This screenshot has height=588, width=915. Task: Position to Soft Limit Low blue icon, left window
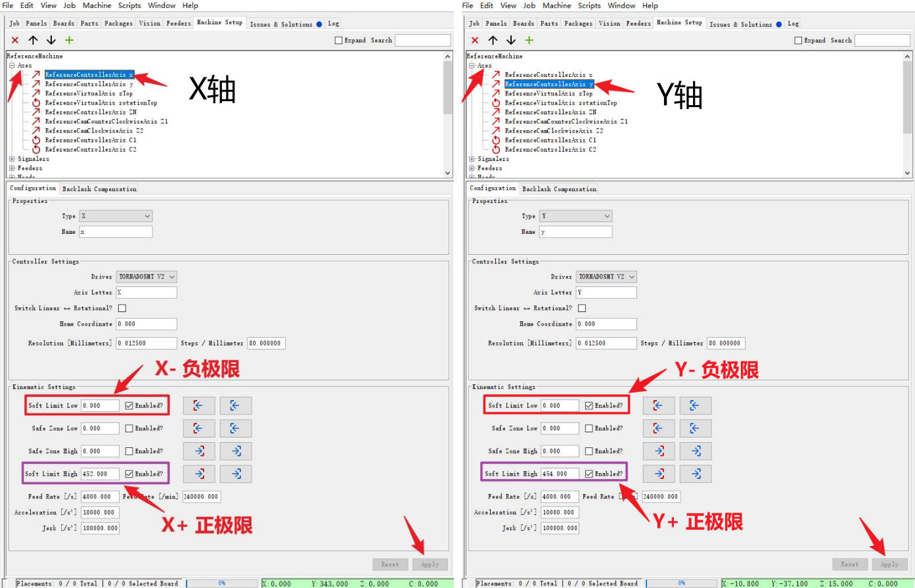(x=235, y=406)
